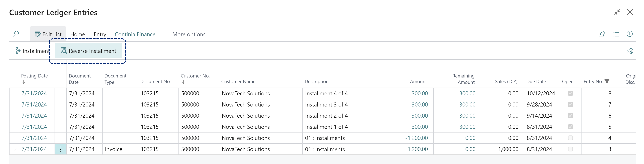Click amount 300.00 for Installment 4 of 4

pyautogui.click(x=419, y=93)
